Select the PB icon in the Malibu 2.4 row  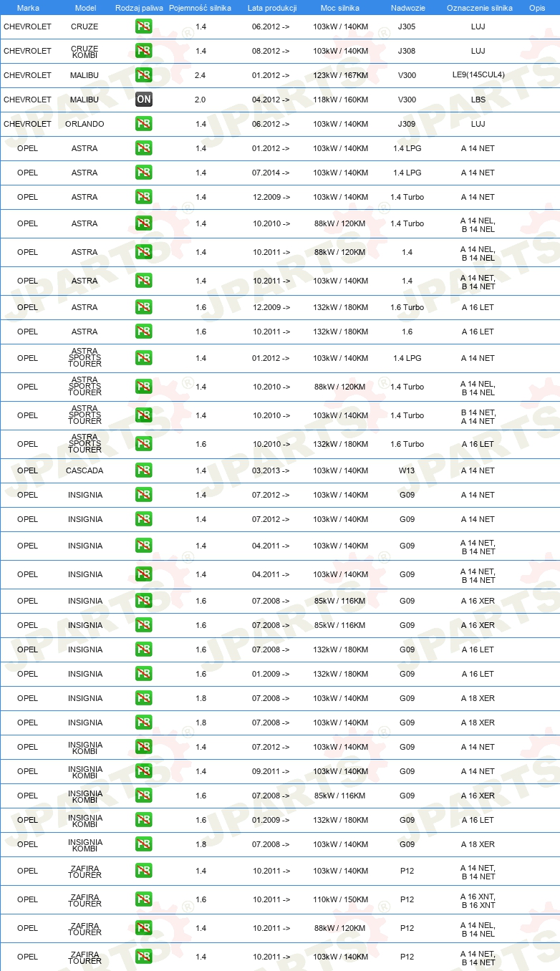[x=144, y=75]
